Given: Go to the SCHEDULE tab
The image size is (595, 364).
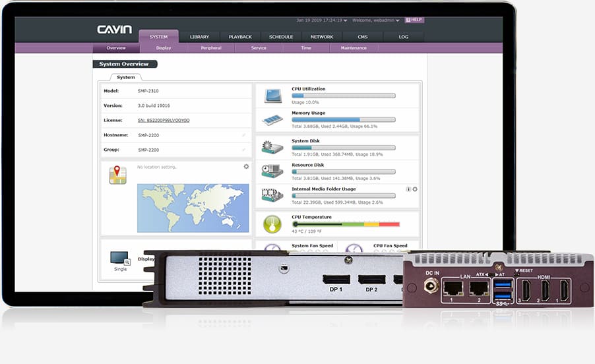Looking at the screenshot, I should point(281,37).
